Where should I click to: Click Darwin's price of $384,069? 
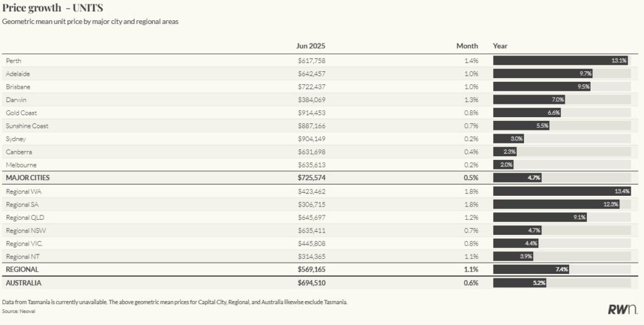pyautogui.click(x=311, y=100)
